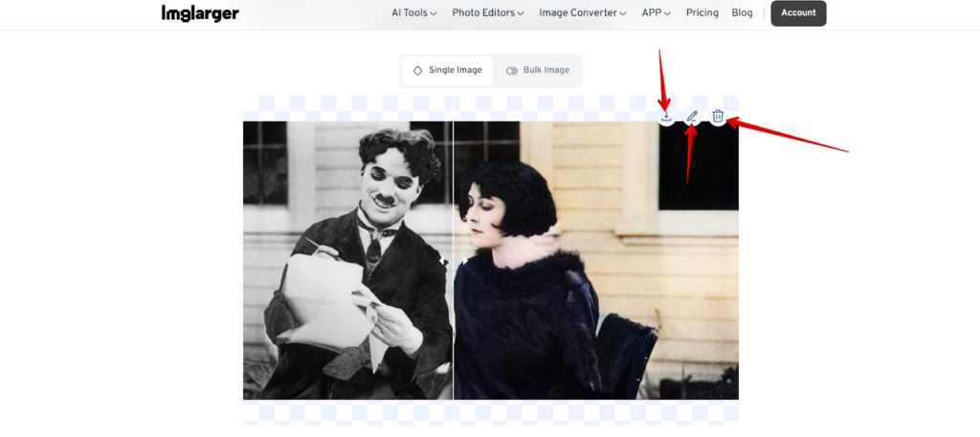980x437 pixels.
Task: Click the black-and-white left half of photo
Action: (348, 260)
